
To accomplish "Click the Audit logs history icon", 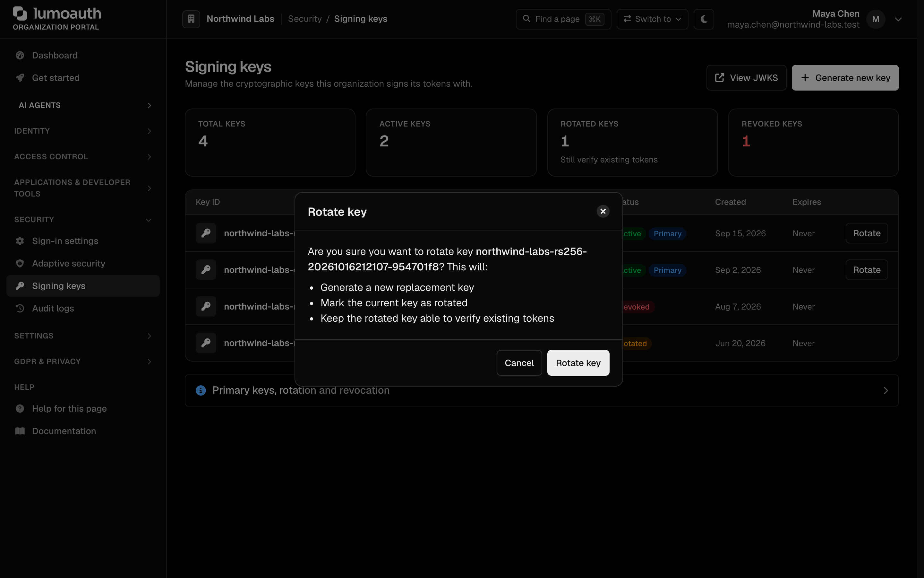I will point(20,309).
